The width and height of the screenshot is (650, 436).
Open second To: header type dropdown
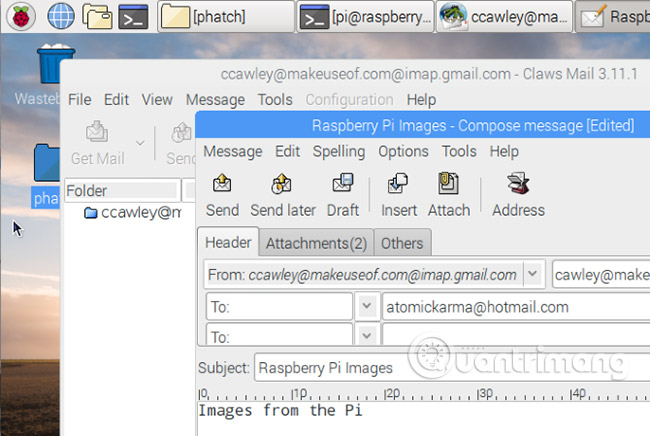367,334
